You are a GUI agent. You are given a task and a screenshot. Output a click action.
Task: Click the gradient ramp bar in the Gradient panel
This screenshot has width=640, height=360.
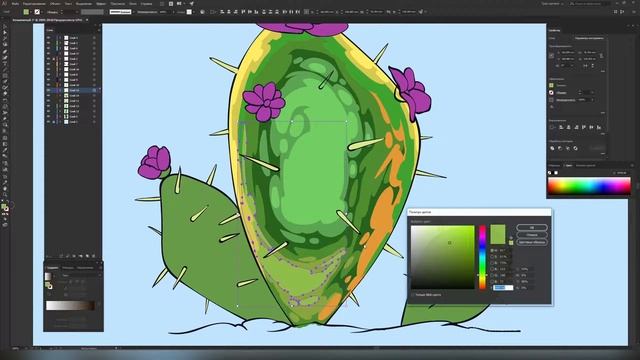pos(70,305)
